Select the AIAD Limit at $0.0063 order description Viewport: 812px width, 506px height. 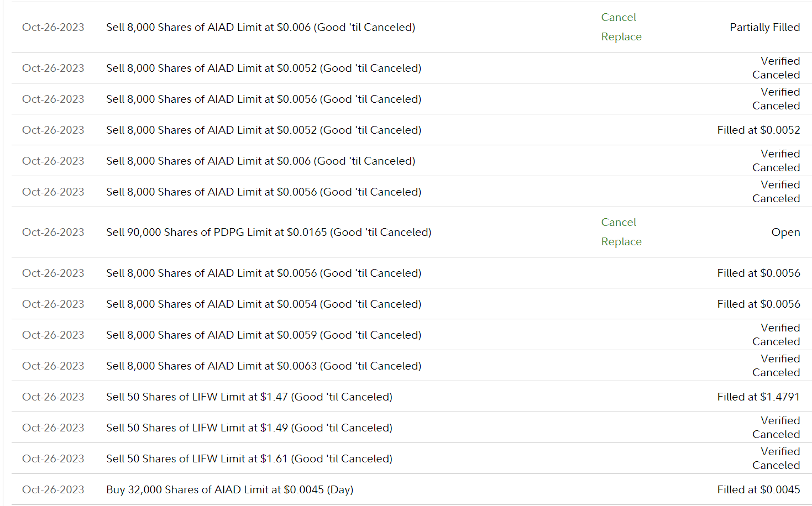pos(264,366)
